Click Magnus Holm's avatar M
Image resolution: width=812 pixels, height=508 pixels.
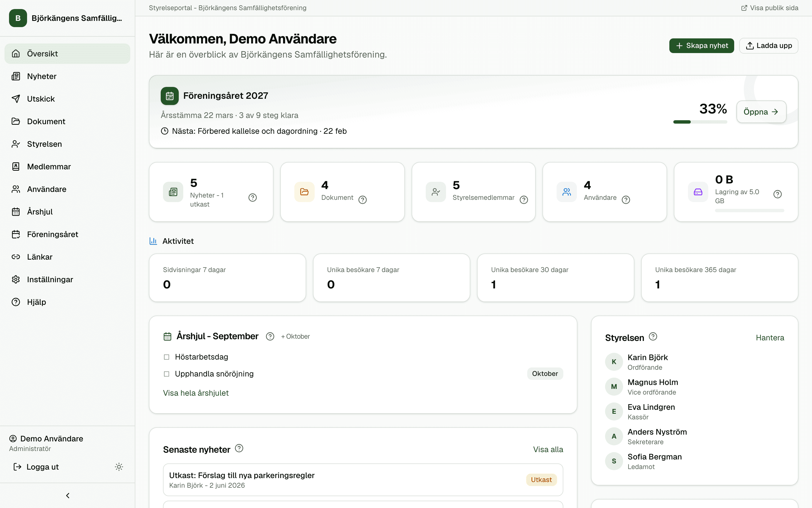tap(614, 387)
